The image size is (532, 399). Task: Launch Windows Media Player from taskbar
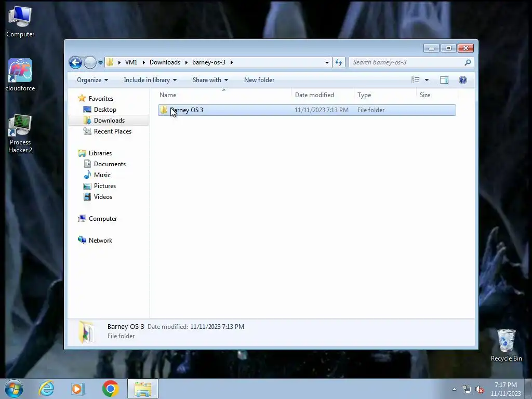pos(78,389)
